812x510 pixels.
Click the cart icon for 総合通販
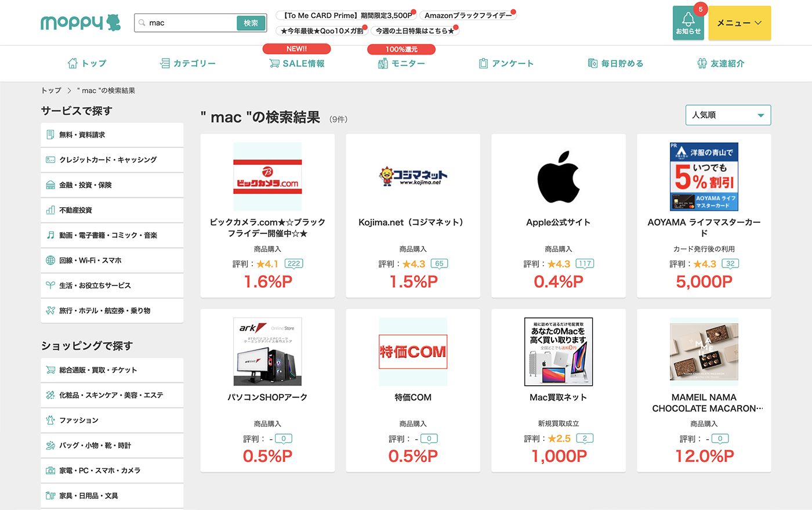50,370
